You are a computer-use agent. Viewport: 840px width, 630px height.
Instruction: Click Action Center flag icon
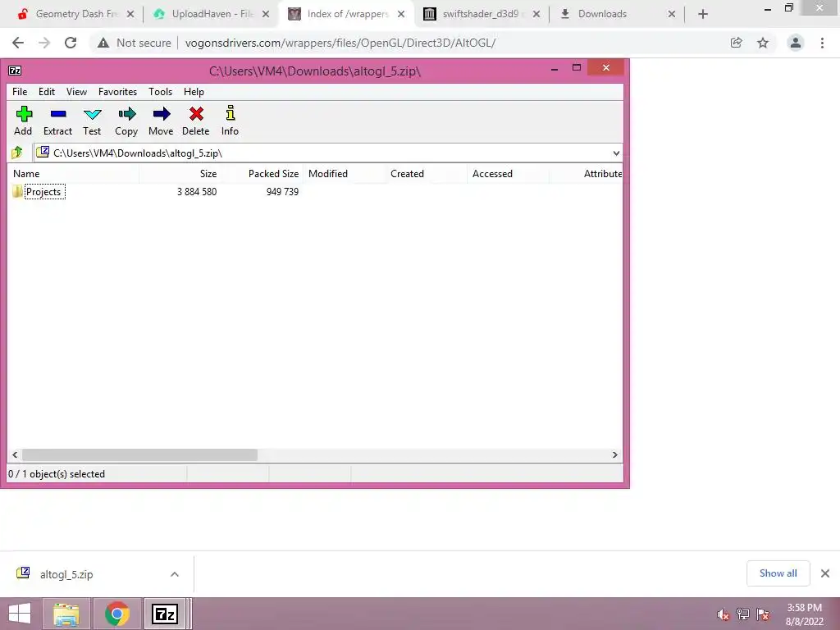click(x=764, y=614)
